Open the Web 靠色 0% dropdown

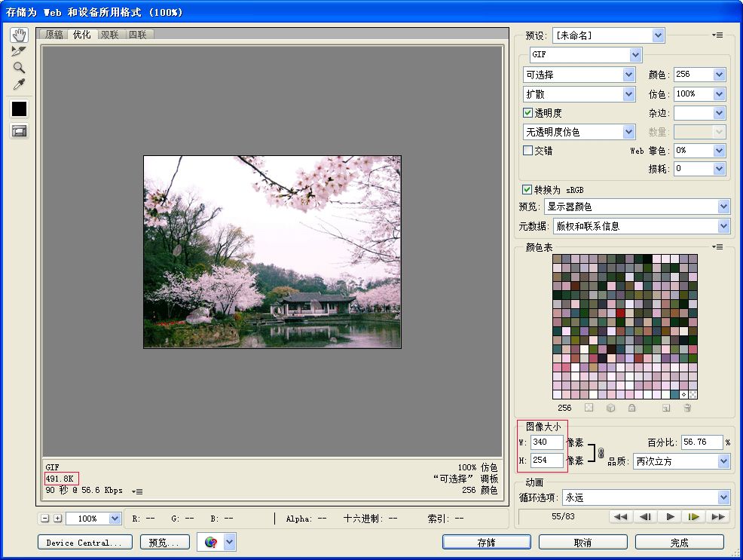(720, 151)
